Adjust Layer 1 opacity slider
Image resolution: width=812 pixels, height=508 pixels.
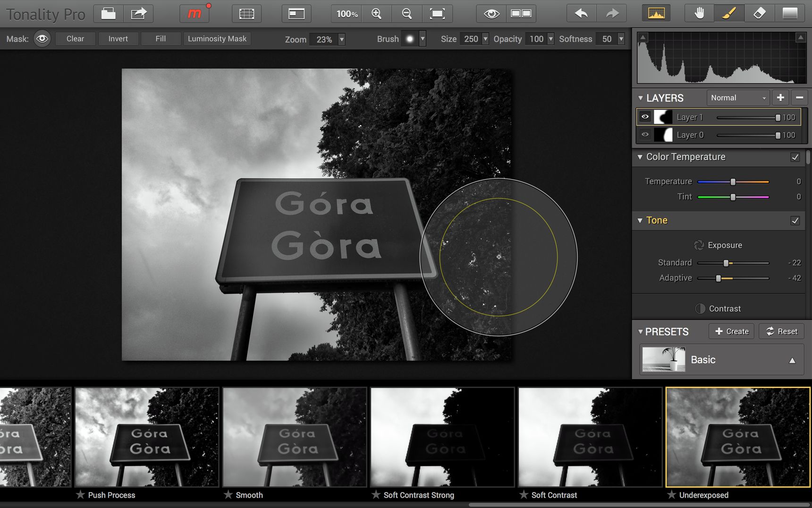(x=748, y=117)
